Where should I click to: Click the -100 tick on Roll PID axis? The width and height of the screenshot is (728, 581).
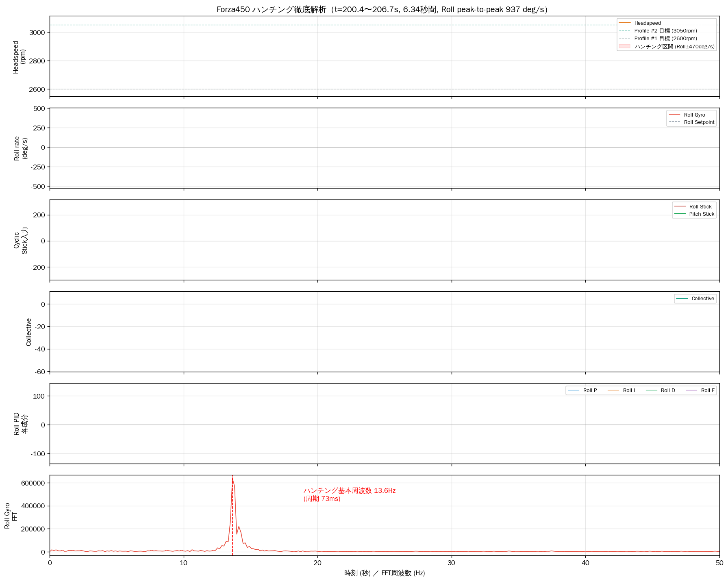pos(38,454)
